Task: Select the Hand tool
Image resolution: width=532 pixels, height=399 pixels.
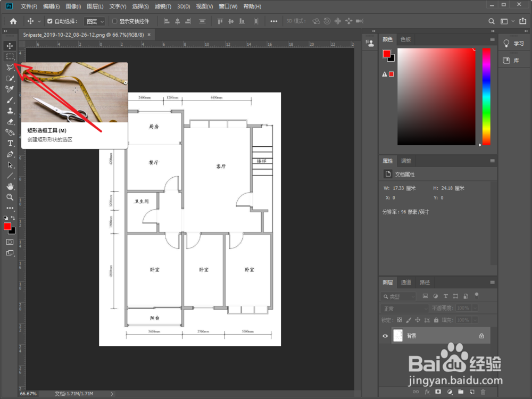Action: click(x=10, y=186)
